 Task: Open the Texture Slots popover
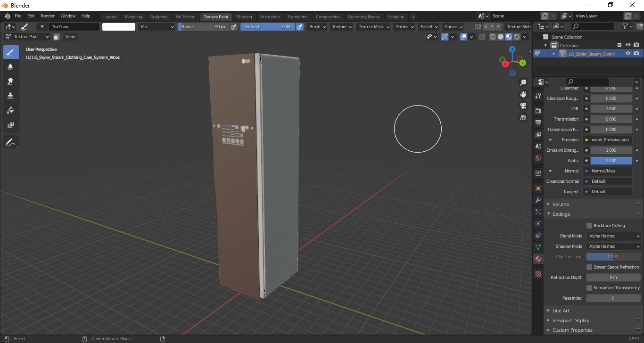point(519,27)
